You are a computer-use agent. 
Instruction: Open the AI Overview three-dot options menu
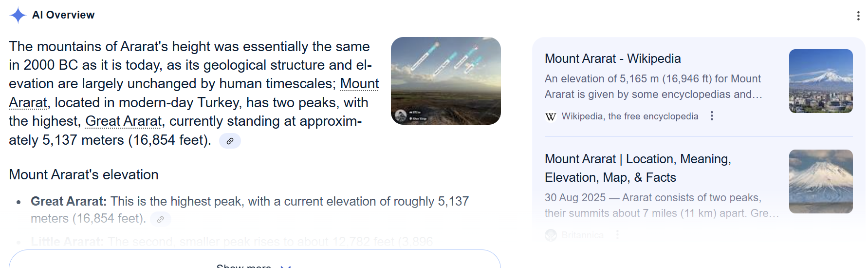tap(858, 16)
